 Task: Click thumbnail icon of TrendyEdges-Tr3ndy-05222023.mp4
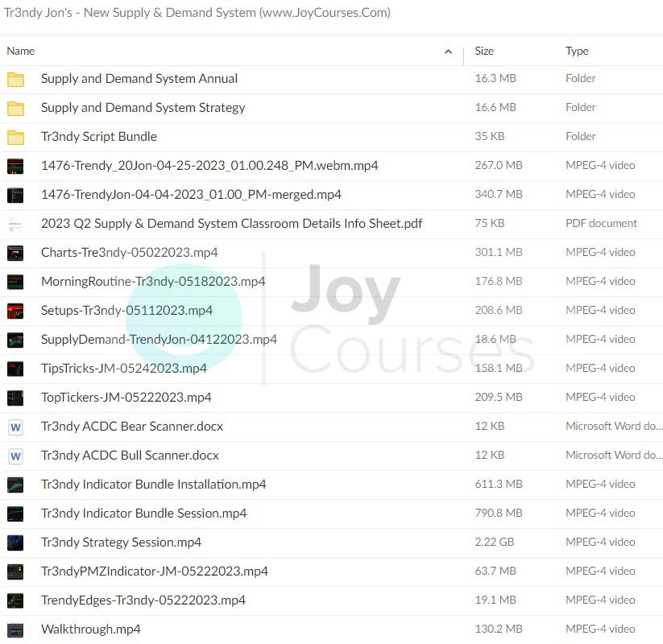pyautogui.click(x=15, y=601)
